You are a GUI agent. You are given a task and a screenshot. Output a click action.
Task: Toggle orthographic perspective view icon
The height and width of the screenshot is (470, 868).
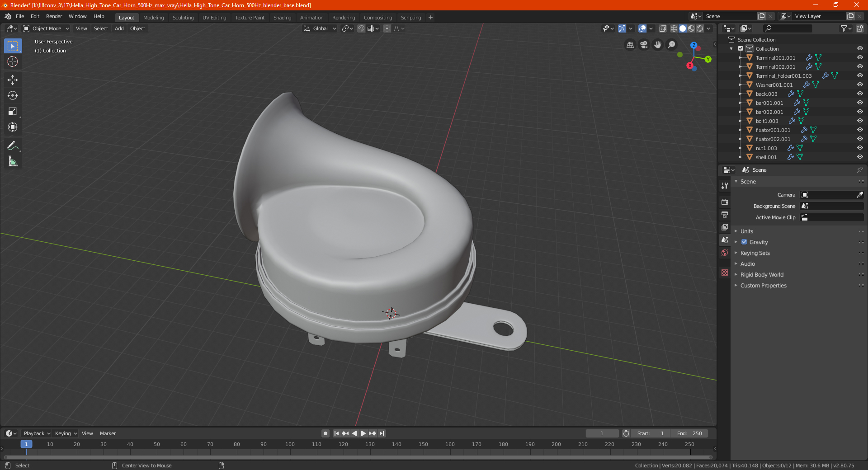coord(630,45)
